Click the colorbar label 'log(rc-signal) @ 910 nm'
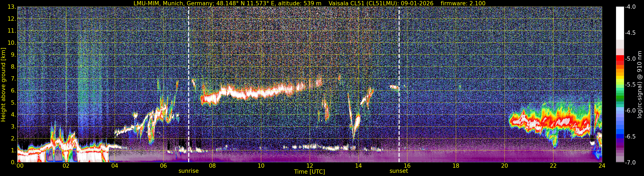Image resolution: width=644 pixels, height=176 pixels. pos(640,85)
